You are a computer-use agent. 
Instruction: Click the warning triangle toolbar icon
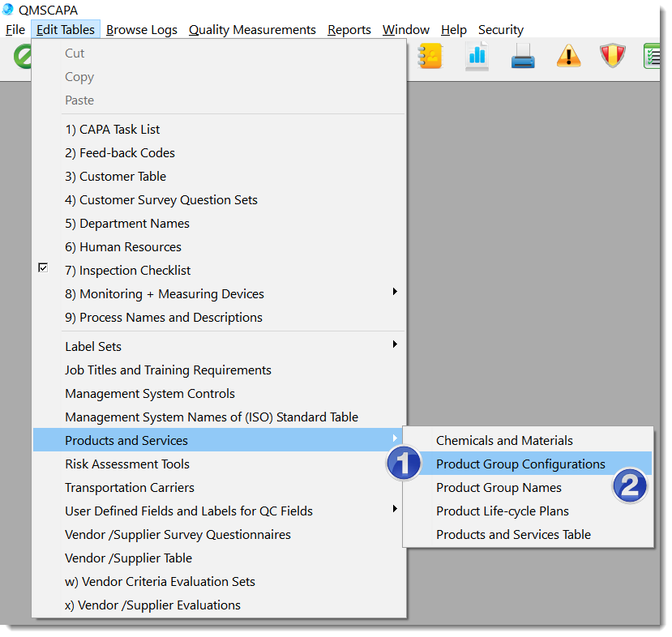point(567,56)
